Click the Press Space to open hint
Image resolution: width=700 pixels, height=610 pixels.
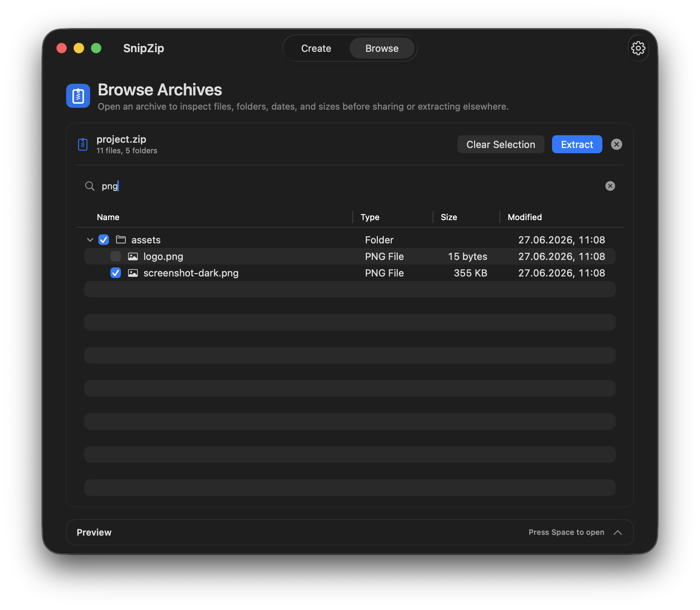[x=566, y=533]
